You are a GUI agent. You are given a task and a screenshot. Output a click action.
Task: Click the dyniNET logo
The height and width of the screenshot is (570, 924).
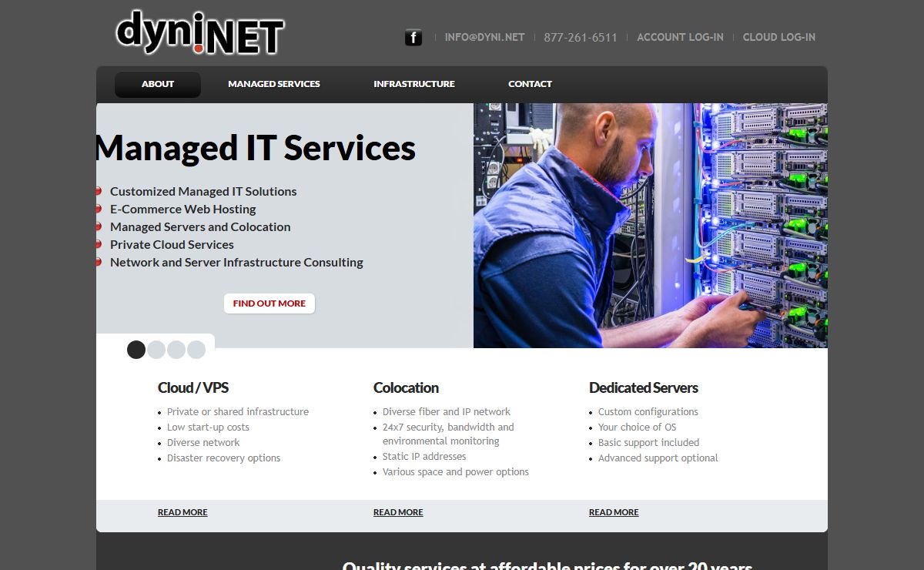(x=200, y=34)
